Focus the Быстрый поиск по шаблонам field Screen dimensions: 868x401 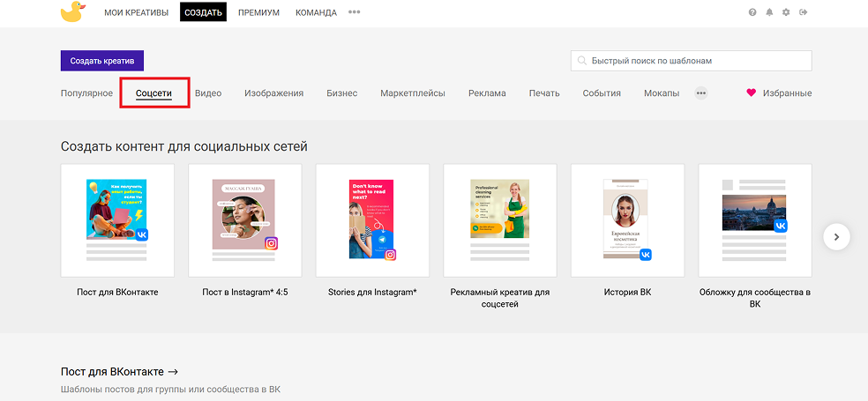click(692, 61)
